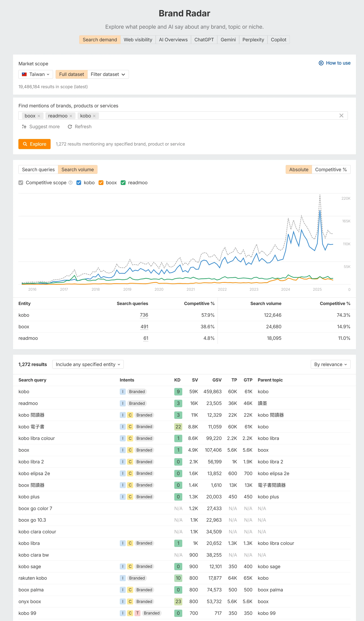Click the Suggest more sparkle icon
The width and height of the screenshot is (364, 621).
tap(24, 127)
